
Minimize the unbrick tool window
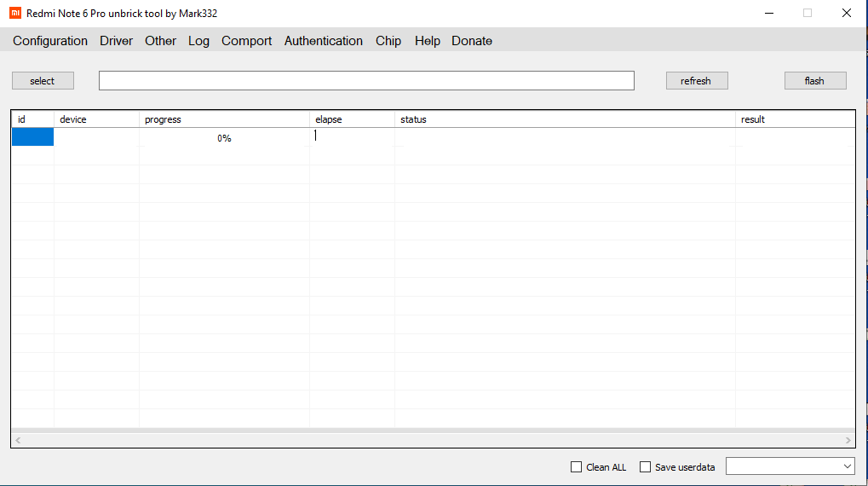pos(769,13)
